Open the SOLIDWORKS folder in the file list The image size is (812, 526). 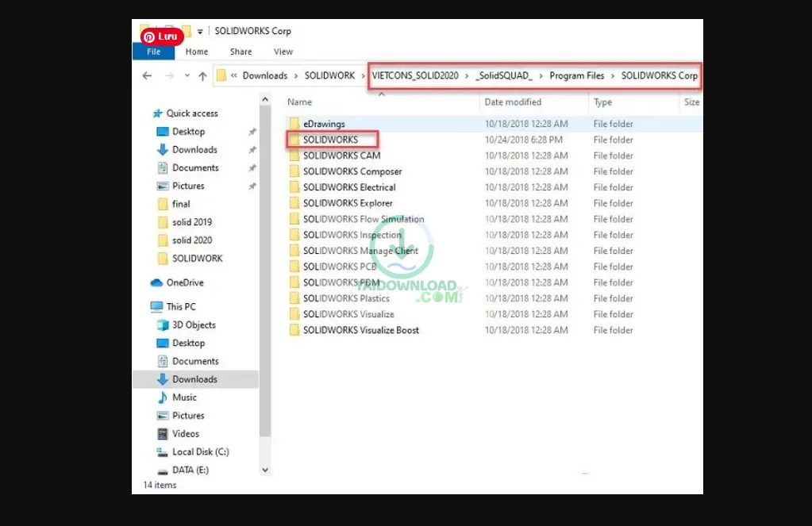(331, 140)
